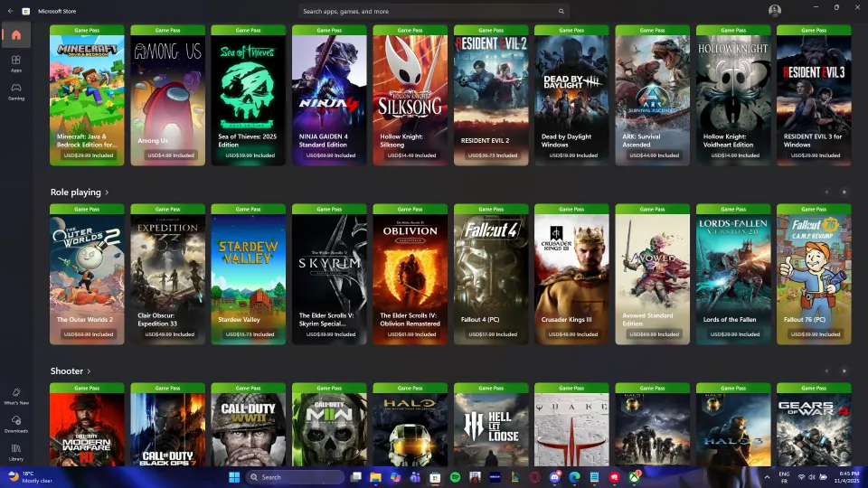The image size is (868, 488).
Task: Open File Explorer from taskbar
Action: (x=376, y=477)
